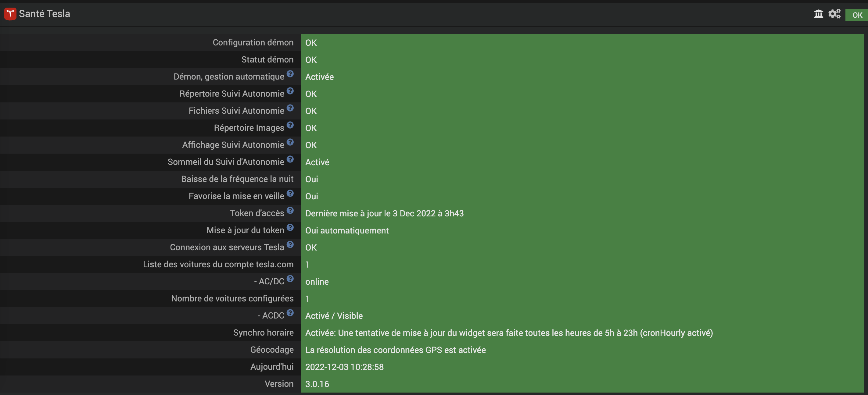
Task: Click help icon beside Connexion aux serveurs Tesla
Action: (x=290, y=244)
